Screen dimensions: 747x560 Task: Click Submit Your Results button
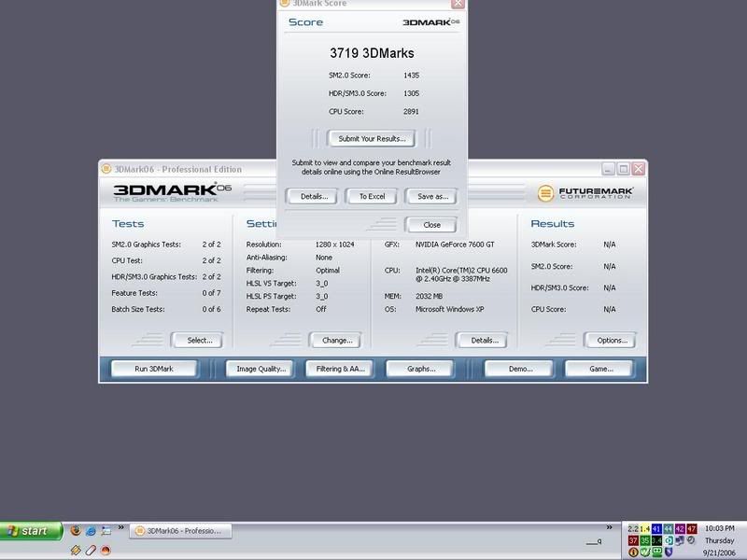(x=372, y=138)
